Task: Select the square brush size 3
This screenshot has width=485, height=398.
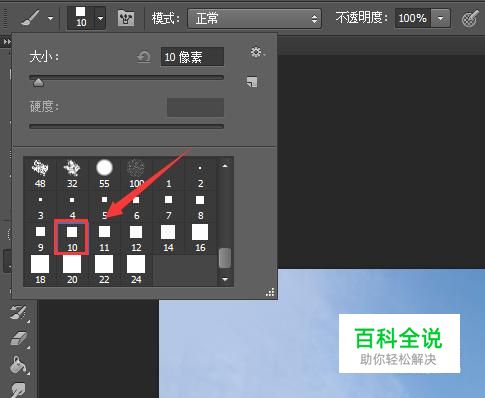Action: pos(40,207)
